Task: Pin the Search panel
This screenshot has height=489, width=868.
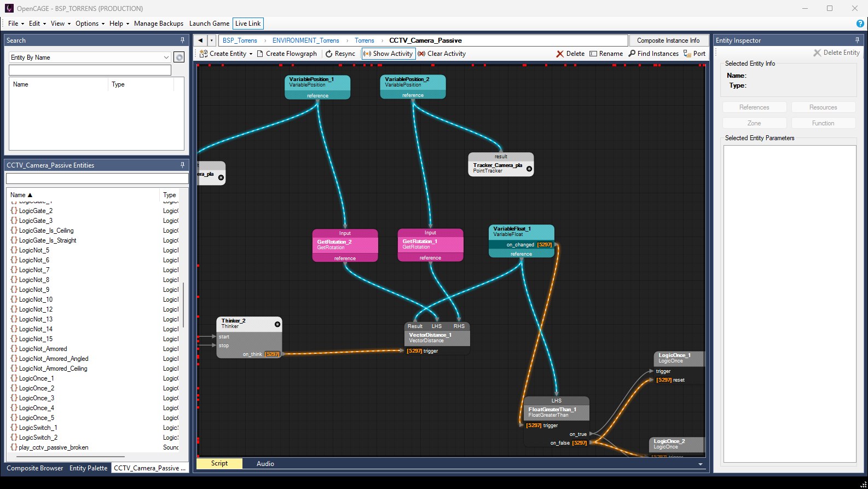Action: click(182, 40)
